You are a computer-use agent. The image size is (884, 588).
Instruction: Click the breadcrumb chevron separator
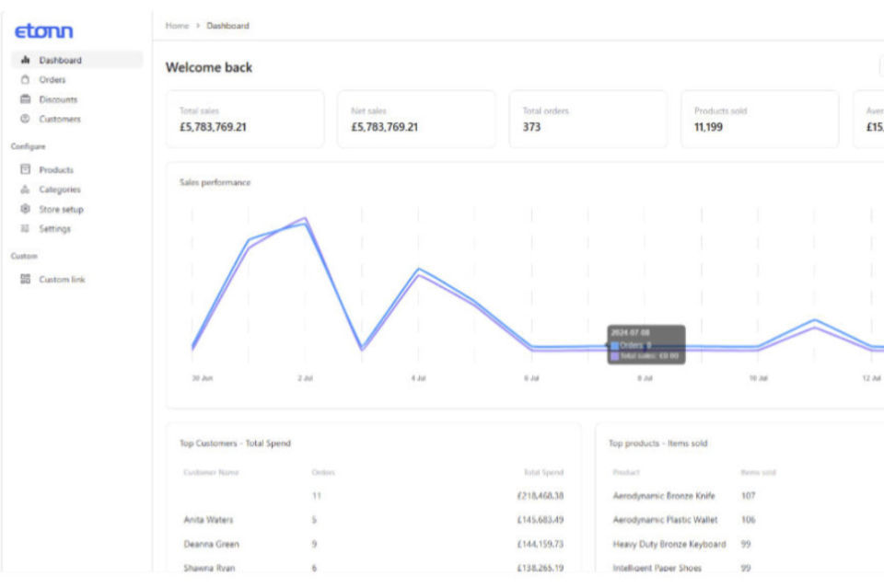point(198,26)
